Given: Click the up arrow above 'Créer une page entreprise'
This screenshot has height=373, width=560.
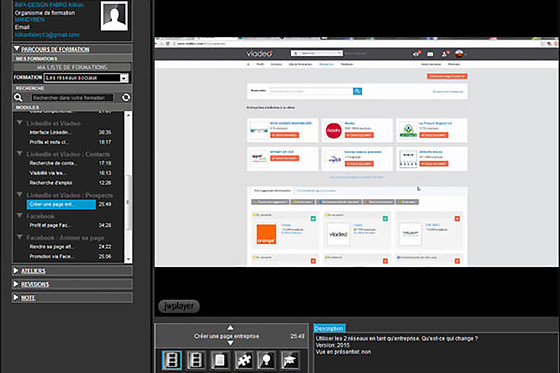Looking at the screenshot, I should tap(230, 328).
